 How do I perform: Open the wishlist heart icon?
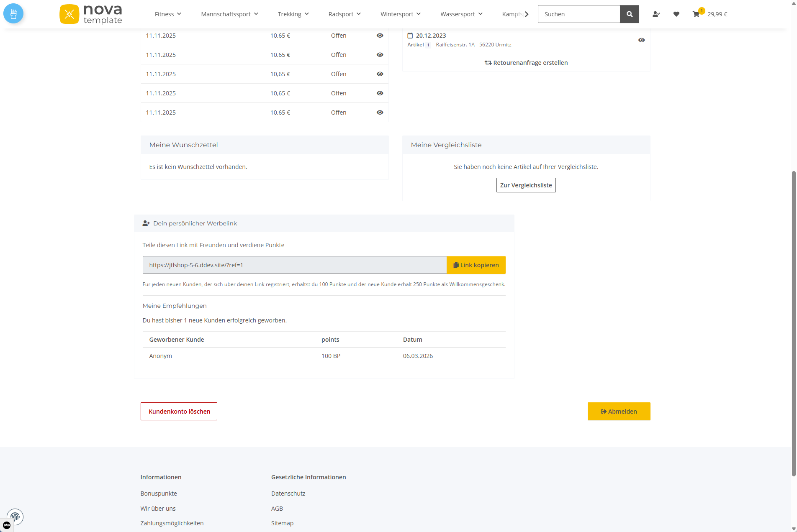click(676, 14)
